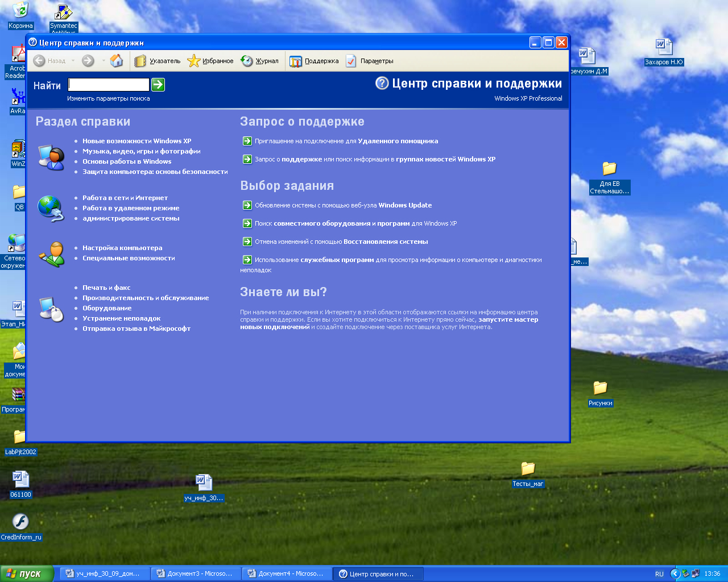
Task: Open Новые возможности Windows XP topic
Action: [136, 141]
